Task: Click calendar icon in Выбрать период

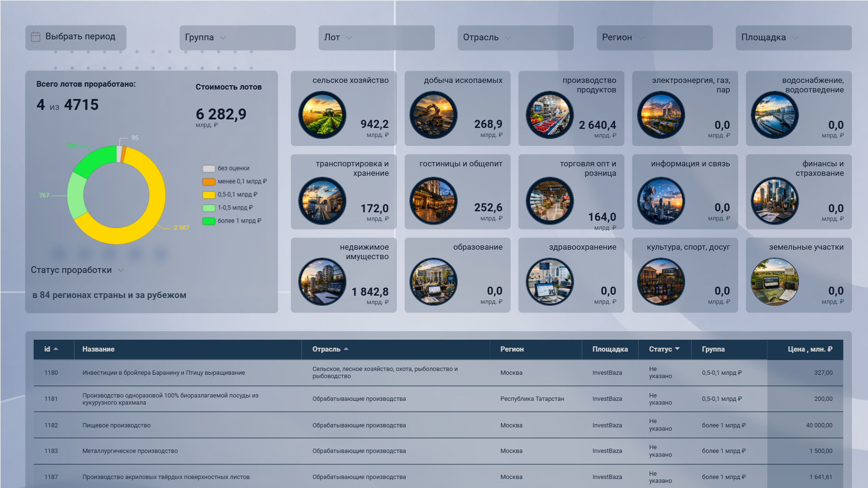Action: click(x=36, y=37)
